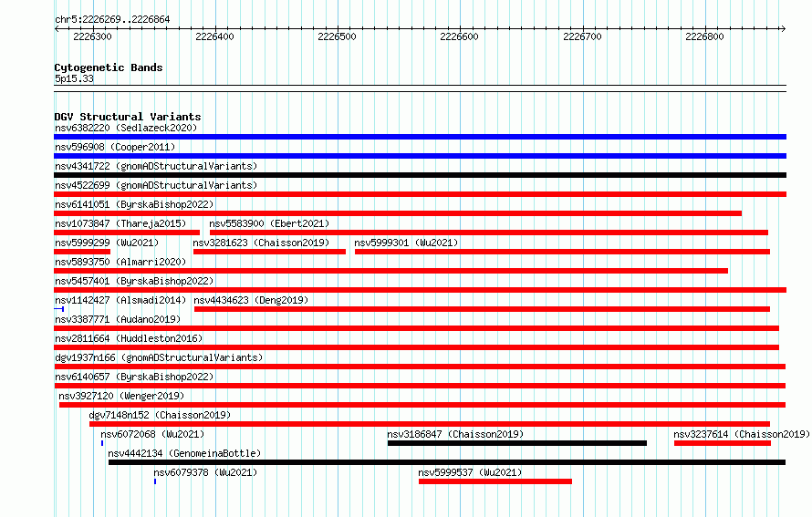Image resolution: width=812 pixels, height=517 pixels.
Task: Open variant nsv596908 (Cooper2011) label
Action: [115, 147]
